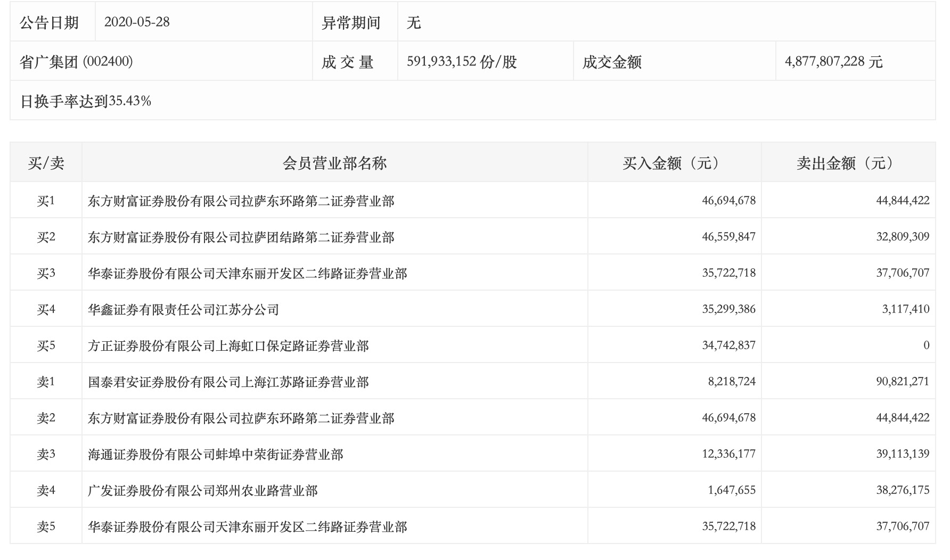
Task: Click the 买入金额（元） column header
Action: tap(674, 163)
